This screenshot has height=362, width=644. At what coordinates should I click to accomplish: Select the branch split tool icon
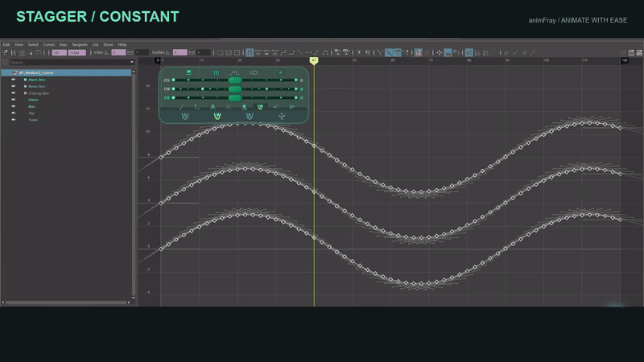point(276,107)
